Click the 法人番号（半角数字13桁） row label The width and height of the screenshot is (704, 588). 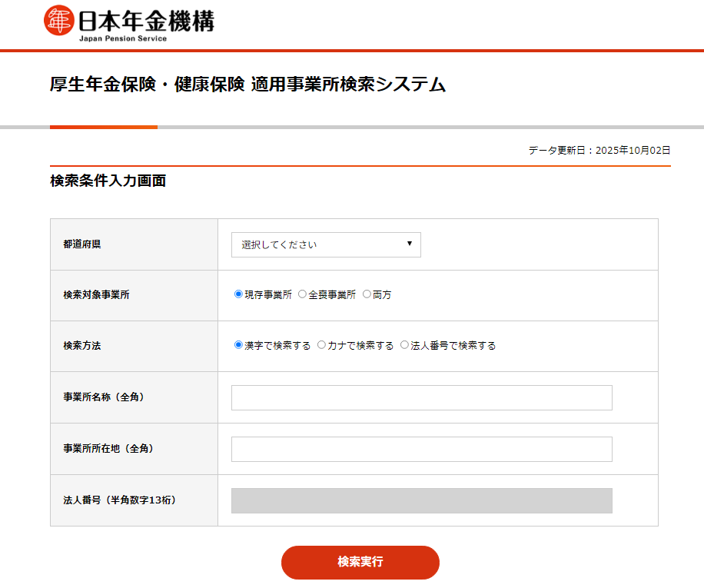tap(120, 500)
